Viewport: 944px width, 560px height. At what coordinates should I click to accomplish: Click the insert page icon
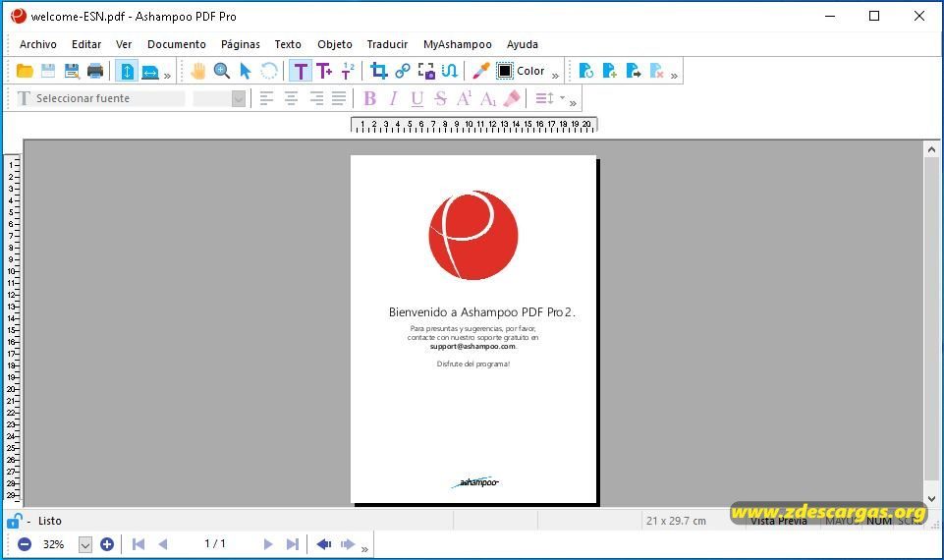coord(609,71)
